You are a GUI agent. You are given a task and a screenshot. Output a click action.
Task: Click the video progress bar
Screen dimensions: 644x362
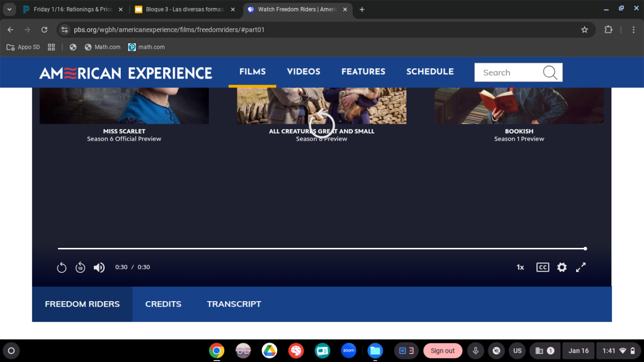[x=322, y=248]
